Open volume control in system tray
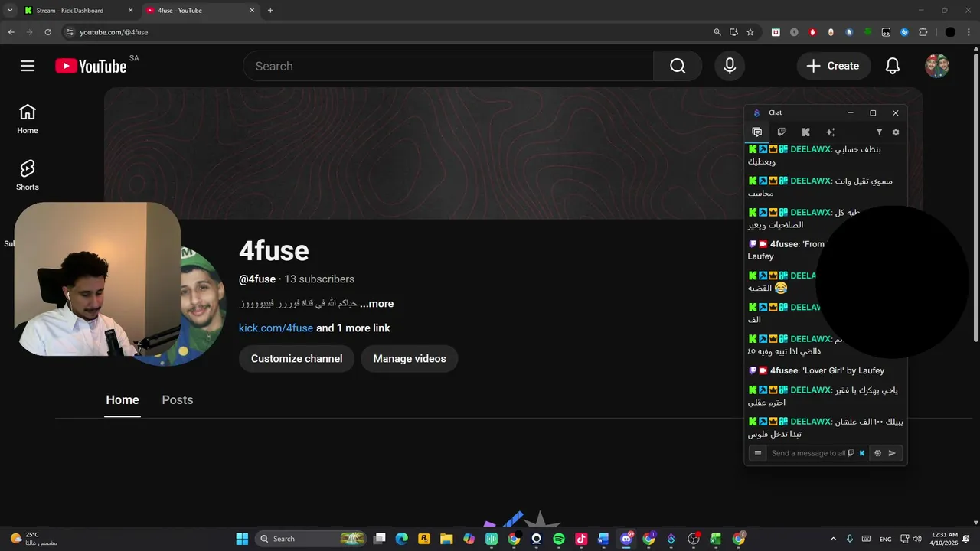 (917, 539)
